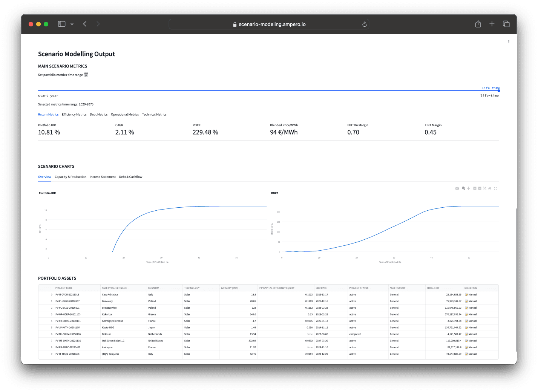Viewport: 538px width, 392px height.
Task: Sort by the TOTAL EBIT column header
Action: [444, 288]
